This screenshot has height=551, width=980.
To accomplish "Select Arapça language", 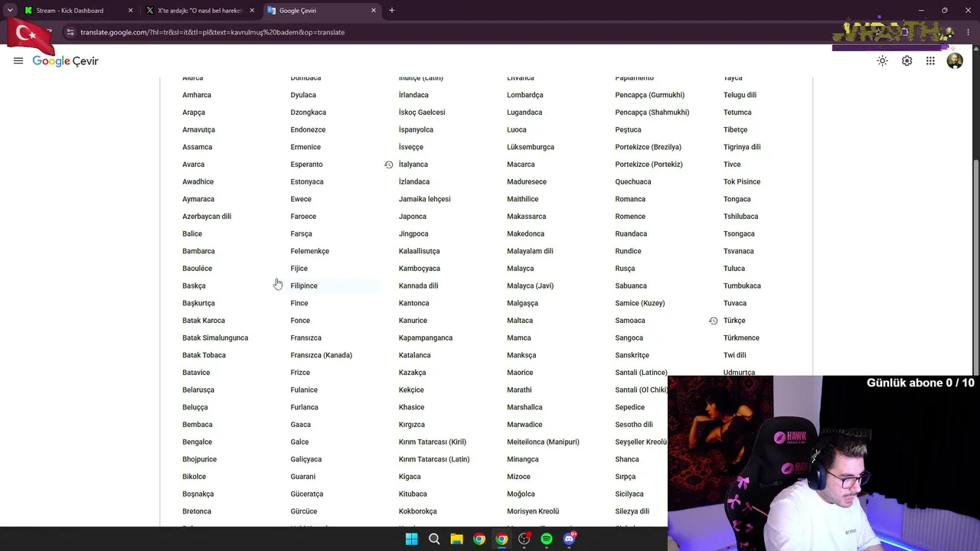I will [x=194, y=112].
